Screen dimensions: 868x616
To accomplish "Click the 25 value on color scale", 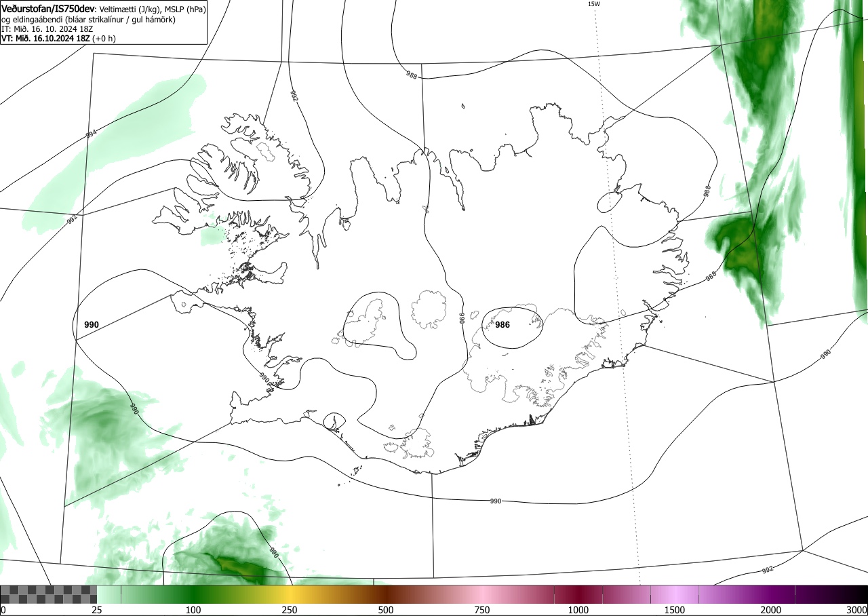I will click(x=97, y=610).
